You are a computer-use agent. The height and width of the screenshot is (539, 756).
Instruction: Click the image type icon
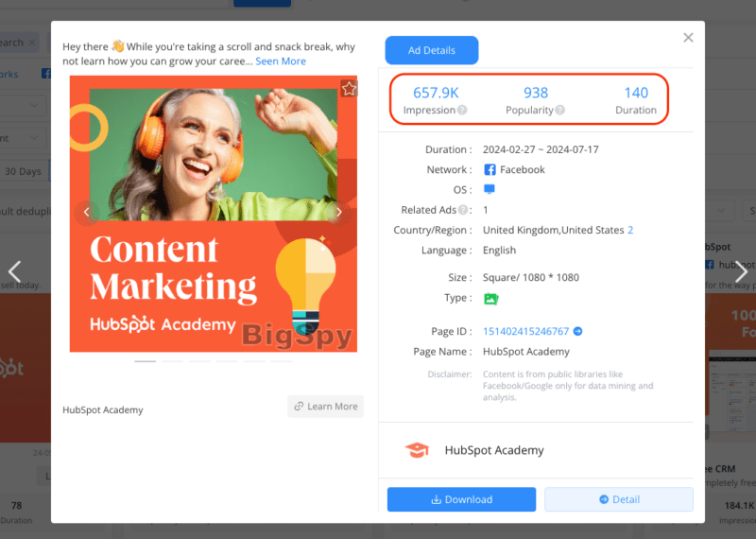(x=490, y=299)
